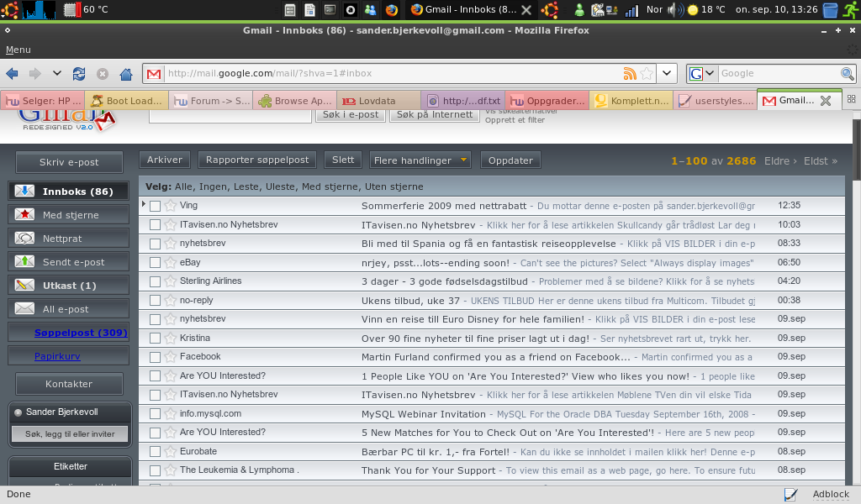Open the weather indicator showing 18 °C

click(x=706, y=10)
